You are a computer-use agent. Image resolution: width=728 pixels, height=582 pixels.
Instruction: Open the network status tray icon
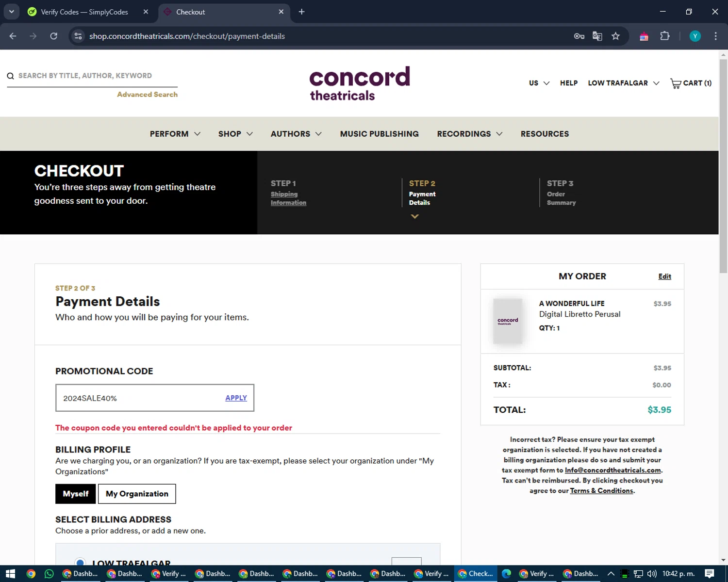pos(638,574)
